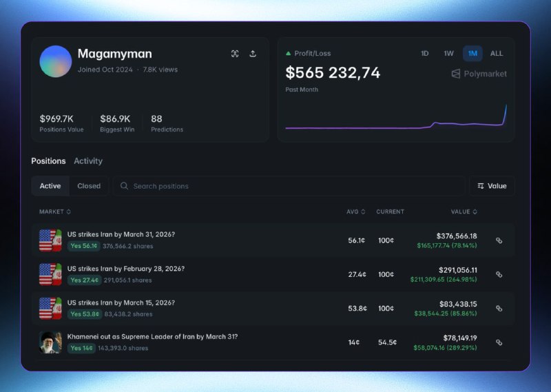Switch the chart to ALL timeframe

point(496,54)
